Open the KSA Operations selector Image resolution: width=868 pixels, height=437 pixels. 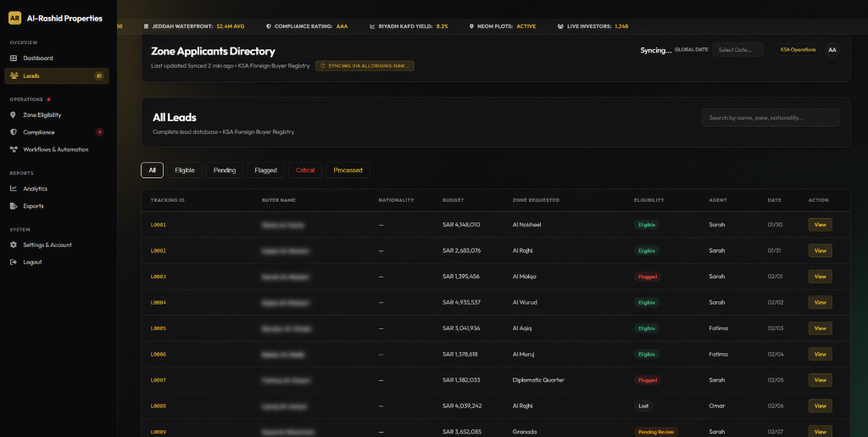(798, 50)
